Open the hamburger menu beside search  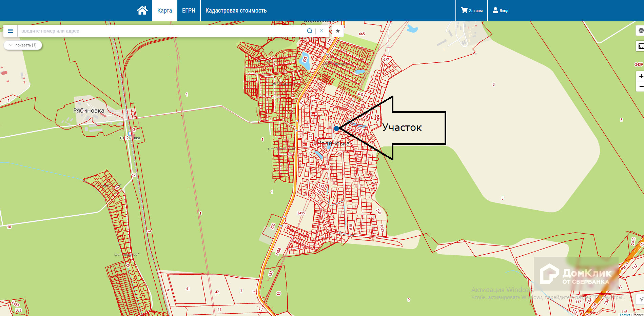tap(11, 31)
